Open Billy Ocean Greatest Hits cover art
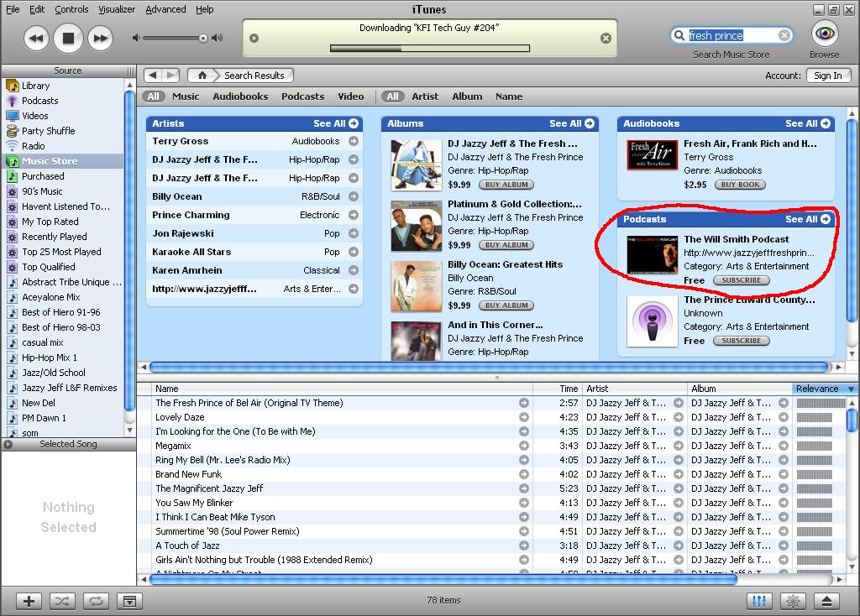The width and height of the screenshot is (860, 616). tap(417, 287)
